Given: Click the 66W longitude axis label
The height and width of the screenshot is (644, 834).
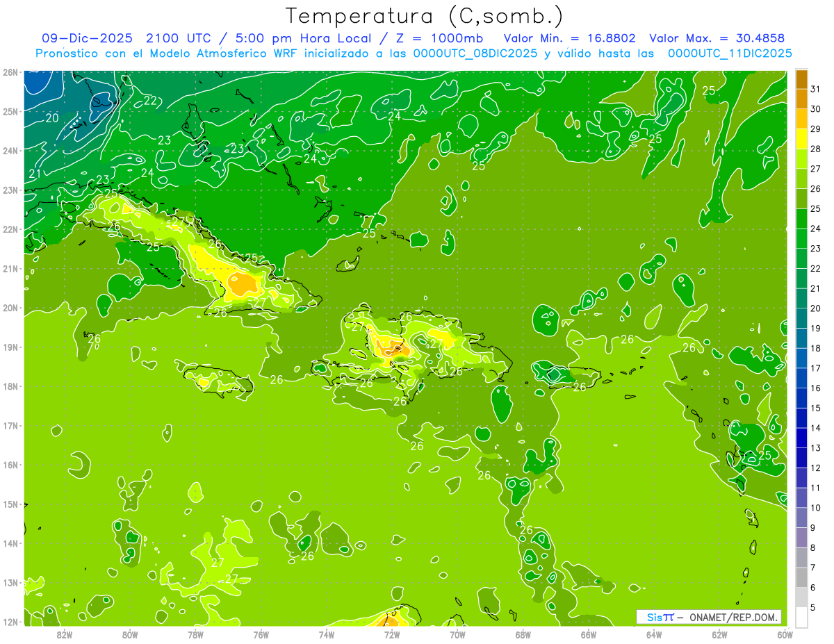Looking at the screenshot, I should point(589,634).
